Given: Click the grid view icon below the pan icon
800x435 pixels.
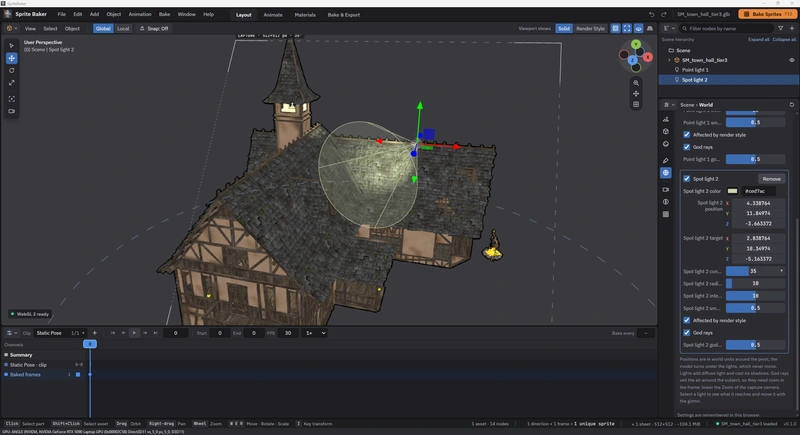Looking at the screenshot, I should [x=636, y=105].
